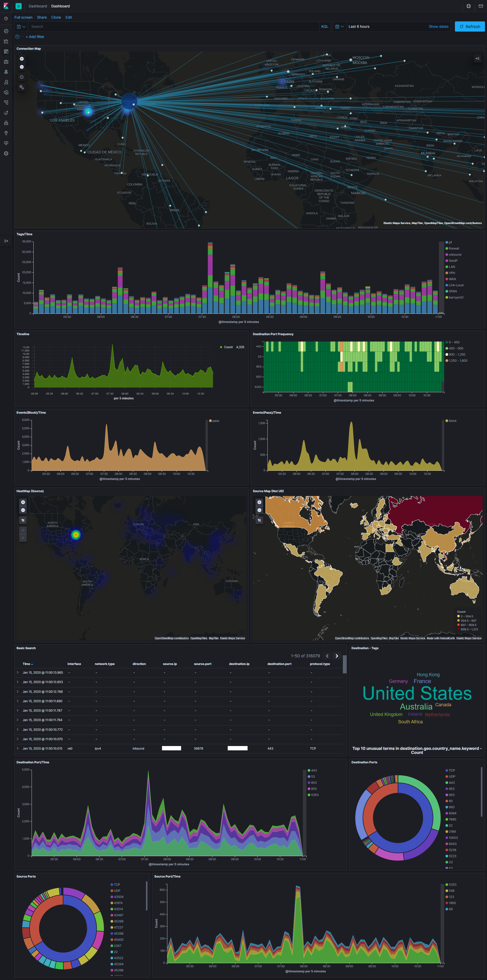The image size is (487, 980).
Task: Toggle the block legend in Events(Pass)/Time
Action: [x=451, y=421]
